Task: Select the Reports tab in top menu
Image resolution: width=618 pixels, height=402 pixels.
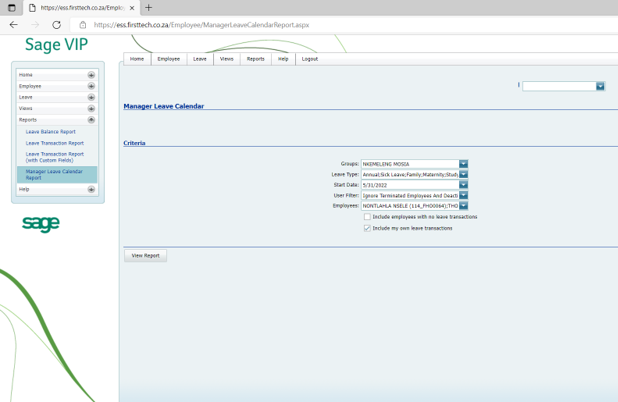Action: coord(256,59)
